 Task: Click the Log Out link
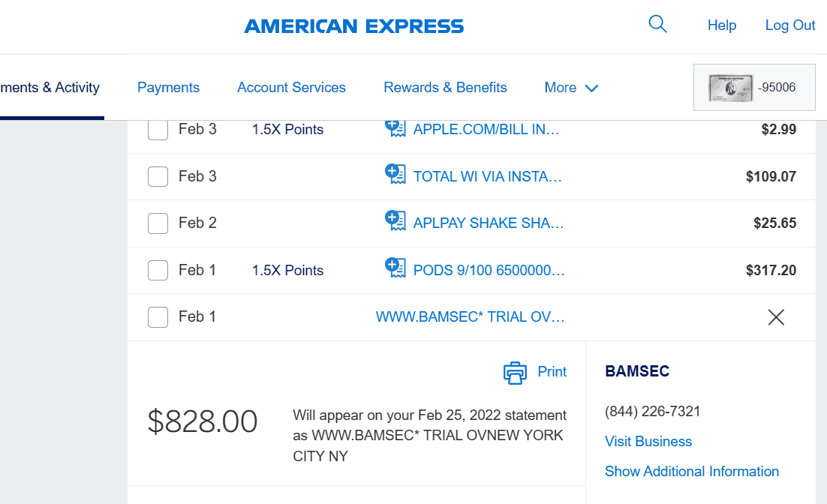coord(790,25)
